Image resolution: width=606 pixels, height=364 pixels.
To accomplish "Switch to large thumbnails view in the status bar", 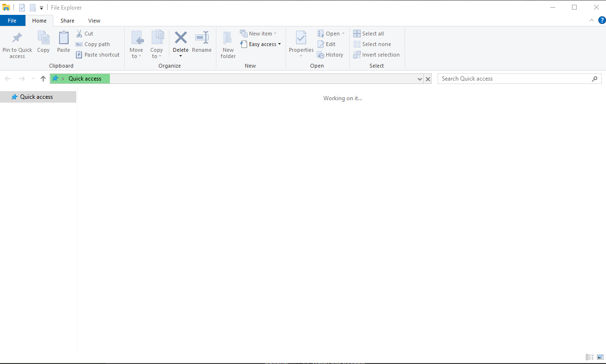I will (600, 357).
